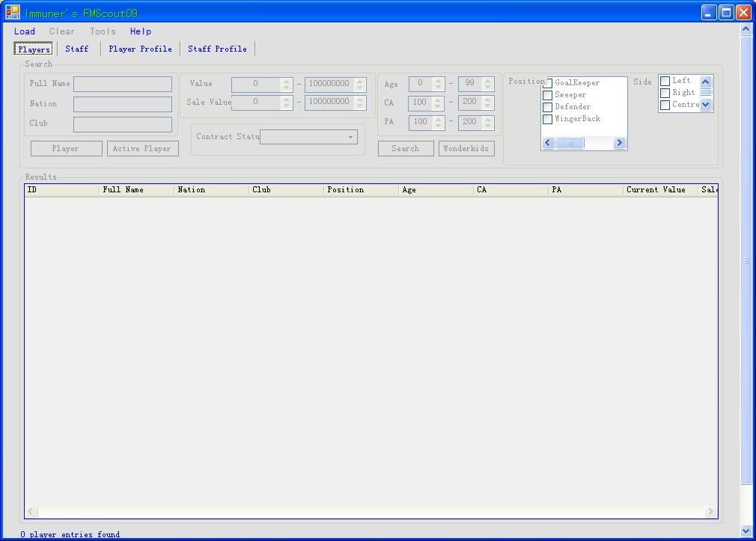Sort results by Position column

click(x=361, y=190)
